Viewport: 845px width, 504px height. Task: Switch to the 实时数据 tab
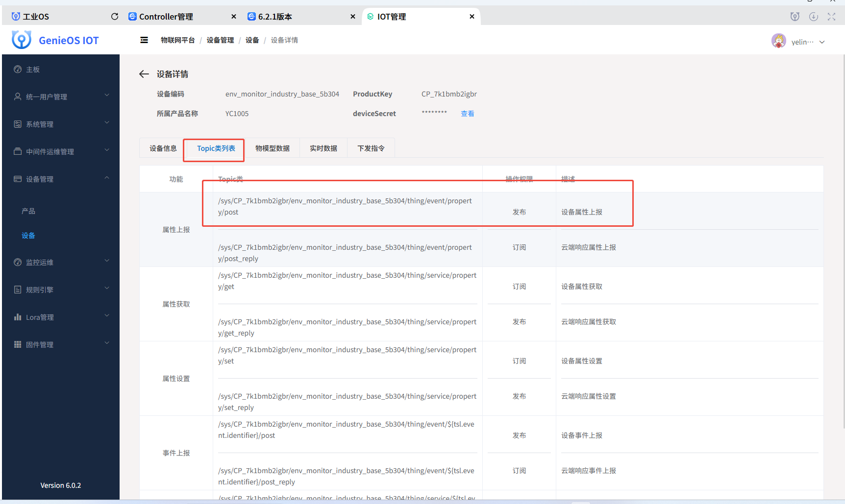323,147
